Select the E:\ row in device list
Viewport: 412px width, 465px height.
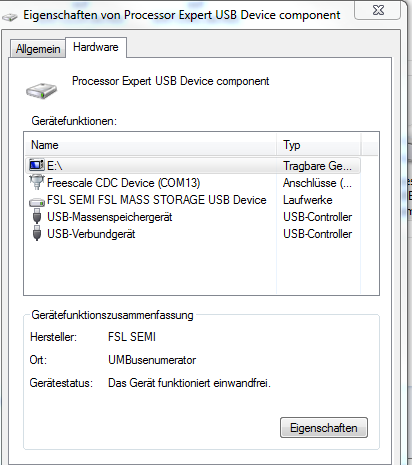(x=193, y=165)
